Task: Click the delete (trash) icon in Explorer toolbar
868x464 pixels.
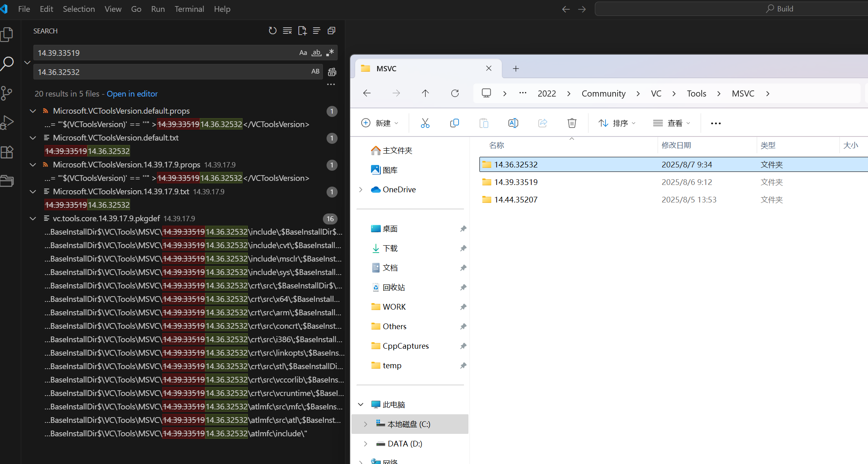Action: coord(572,123)
